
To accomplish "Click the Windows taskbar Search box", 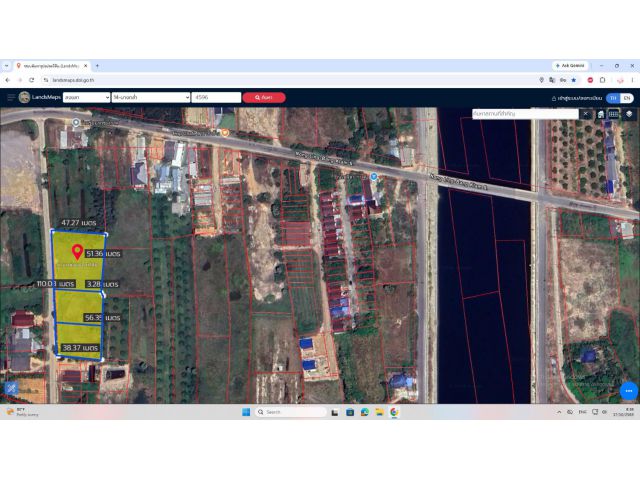I will (x=291, y=412).
